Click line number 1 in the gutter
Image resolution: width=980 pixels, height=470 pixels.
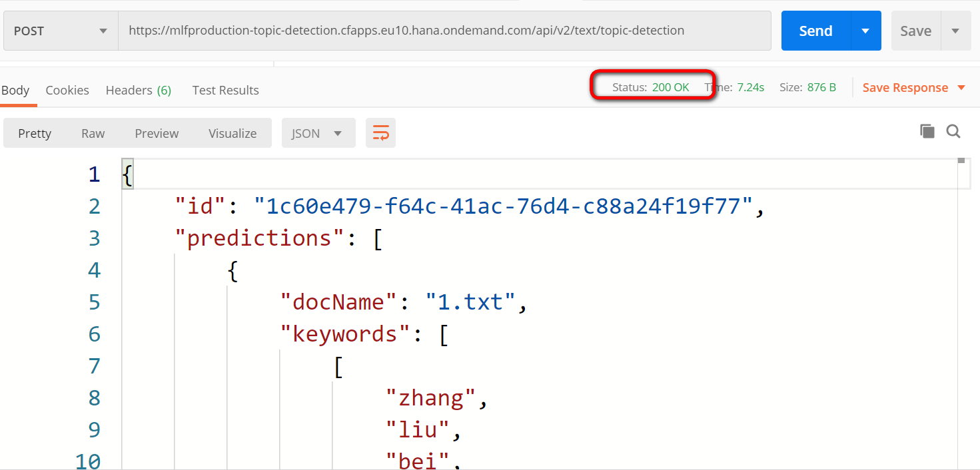pos(94,174)
